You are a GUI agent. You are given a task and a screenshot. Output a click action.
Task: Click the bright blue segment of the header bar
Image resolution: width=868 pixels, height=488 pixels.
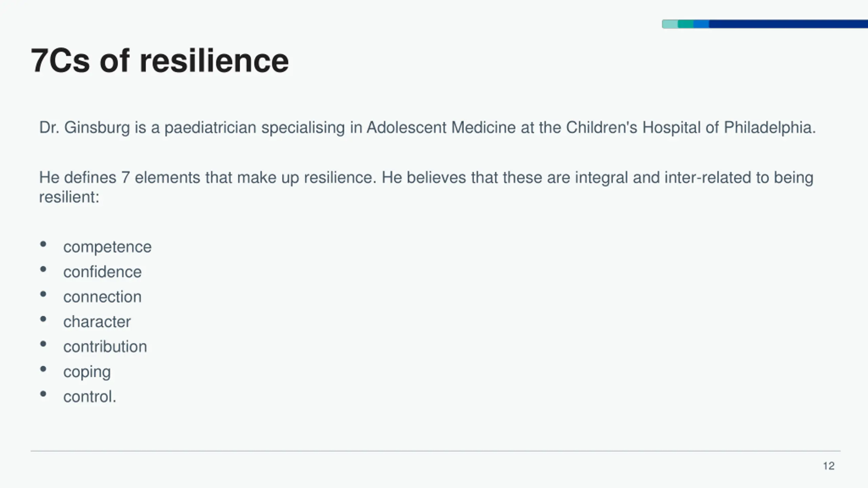click(x=701, y=24)
